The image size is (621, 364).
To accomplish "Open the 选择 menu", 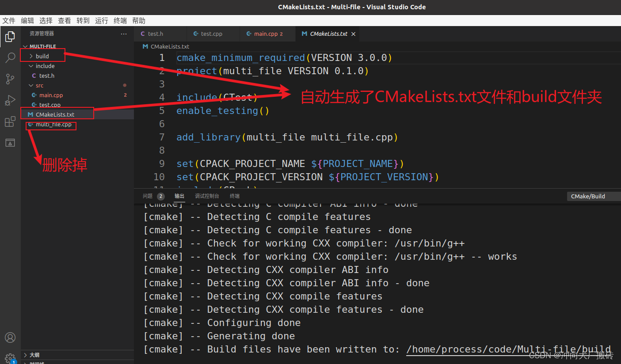I will [x=46, y=21].
